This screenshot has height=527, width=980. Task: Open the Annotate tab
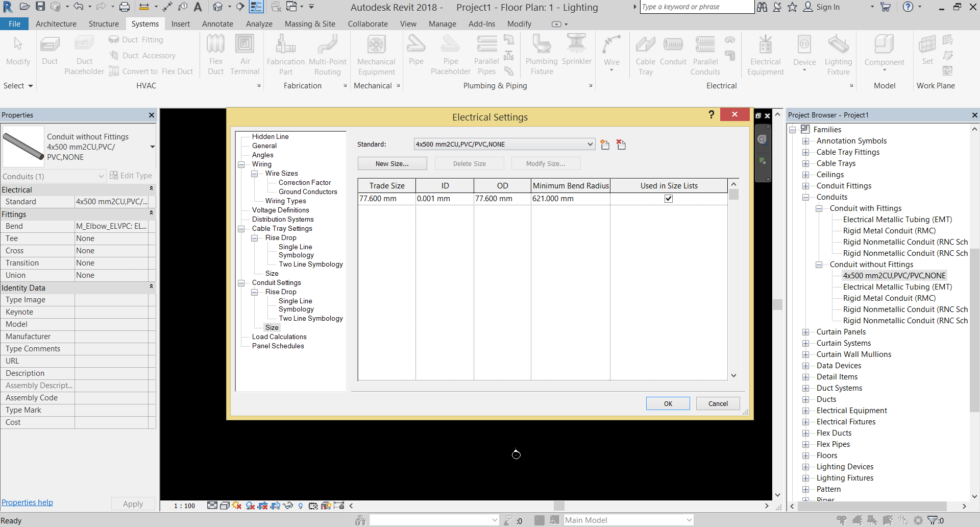click(217, 24)
